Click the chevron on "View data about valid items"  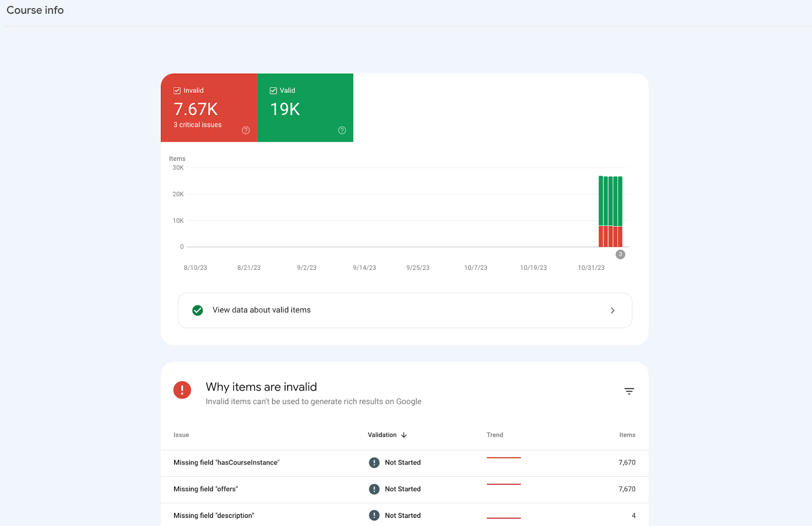point(613,310)
